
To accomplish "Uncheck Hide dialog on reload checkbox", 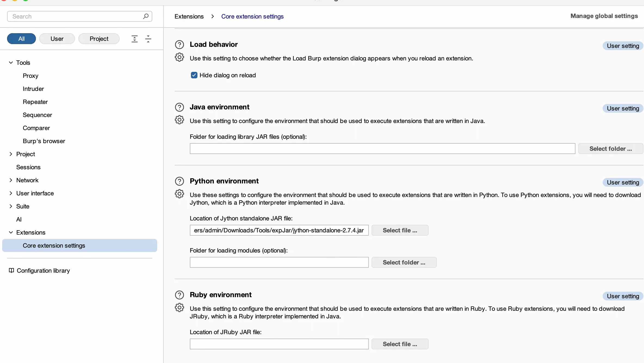I will [x=194, y=75].
